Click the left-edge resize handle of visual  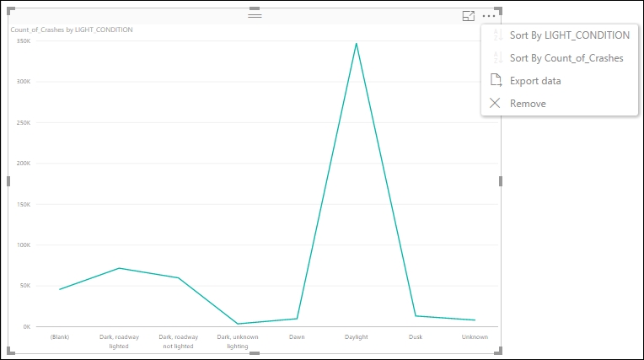pyautogui.click(x=8, y=180)
